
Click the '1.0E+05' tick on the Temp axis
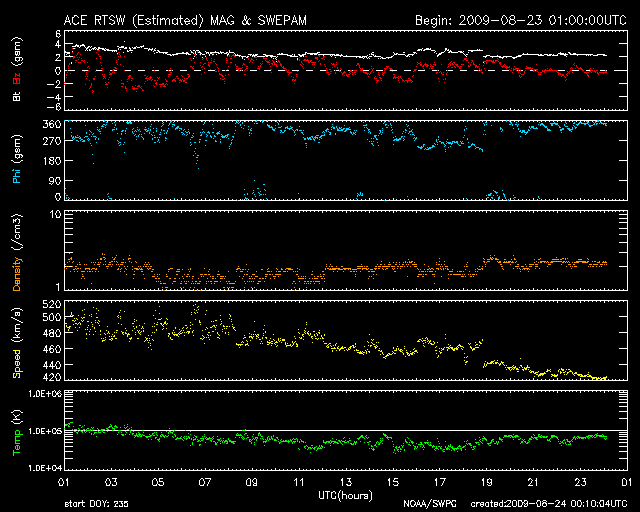pyautogui.click(x=45, y=431)
